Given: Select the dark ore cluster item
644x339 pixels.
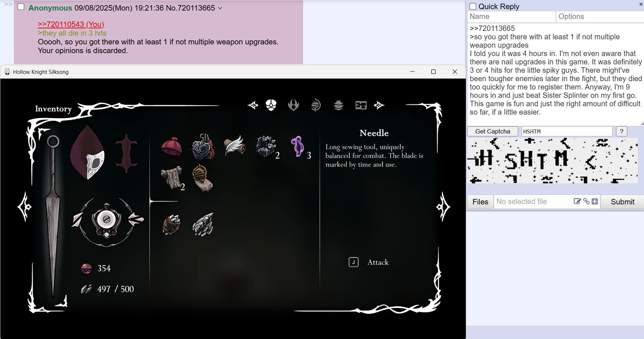Looking at the screenshot, I should (266, 146).
